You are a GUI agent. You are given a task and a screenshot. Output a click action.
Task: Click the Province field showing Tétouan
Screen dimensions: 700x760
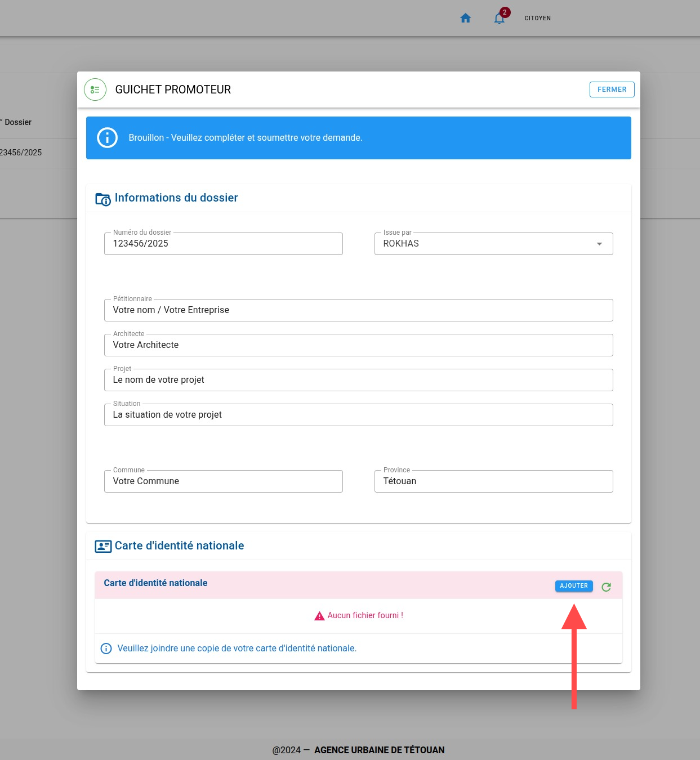click(493, 481)
